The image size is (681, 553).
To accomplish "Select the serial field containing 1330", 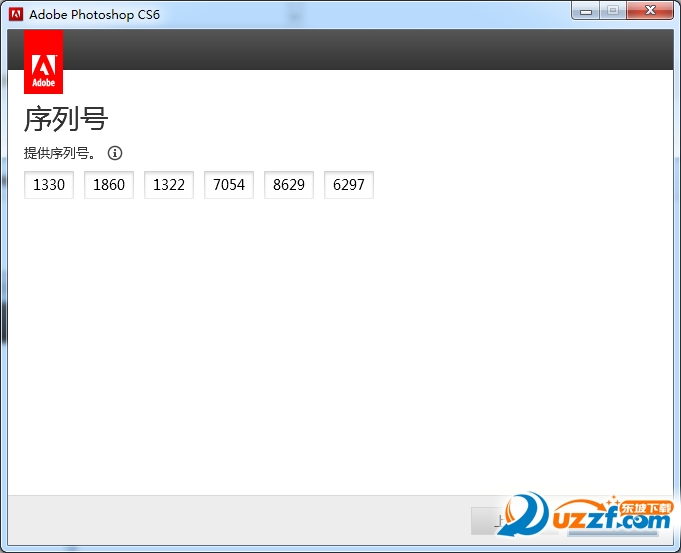I will pos(49,185).
